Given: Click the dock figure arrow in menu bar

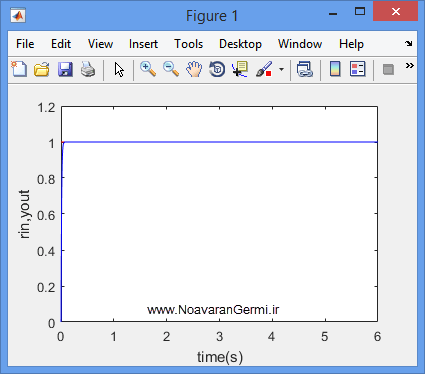Looking at the screenshot, I should [409, 43].
